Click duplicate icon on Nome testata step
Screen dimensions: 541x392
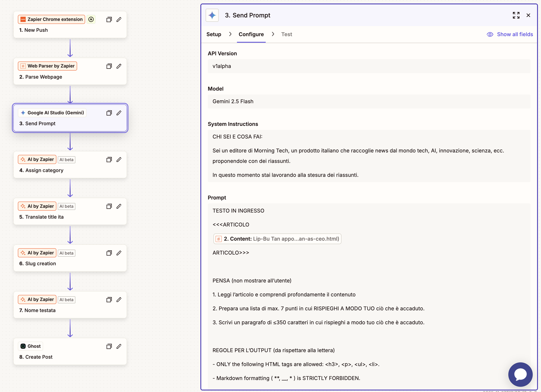click(x=109, y=300)
